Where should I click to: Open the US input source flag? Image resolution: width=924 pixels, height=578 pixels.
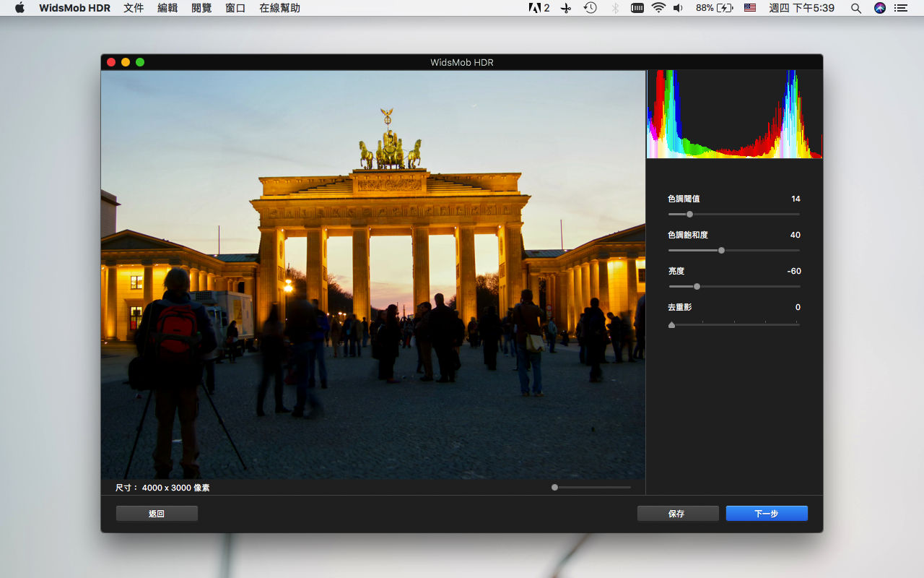coord(750,8)
